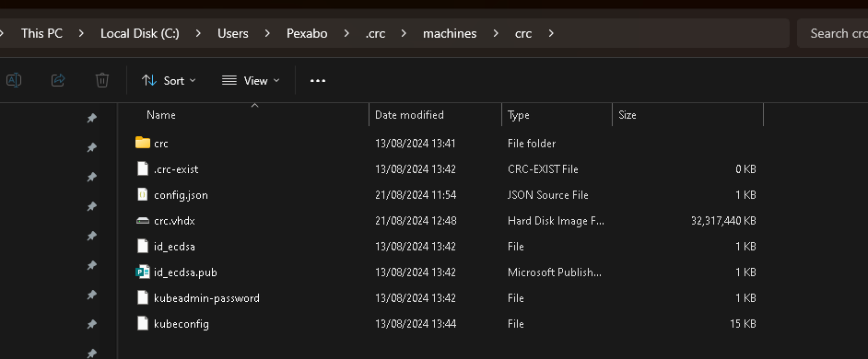
Task: Click the Delete trash icon
Action: pyautogui.click(x=102, y=80)
